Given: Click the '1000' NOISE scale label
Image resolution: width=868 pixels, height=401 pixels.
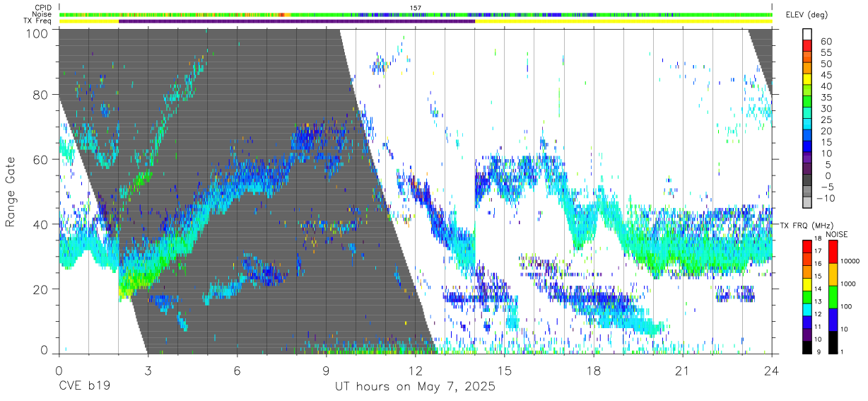Looking at the screenshot, I should tap(849, 284).
